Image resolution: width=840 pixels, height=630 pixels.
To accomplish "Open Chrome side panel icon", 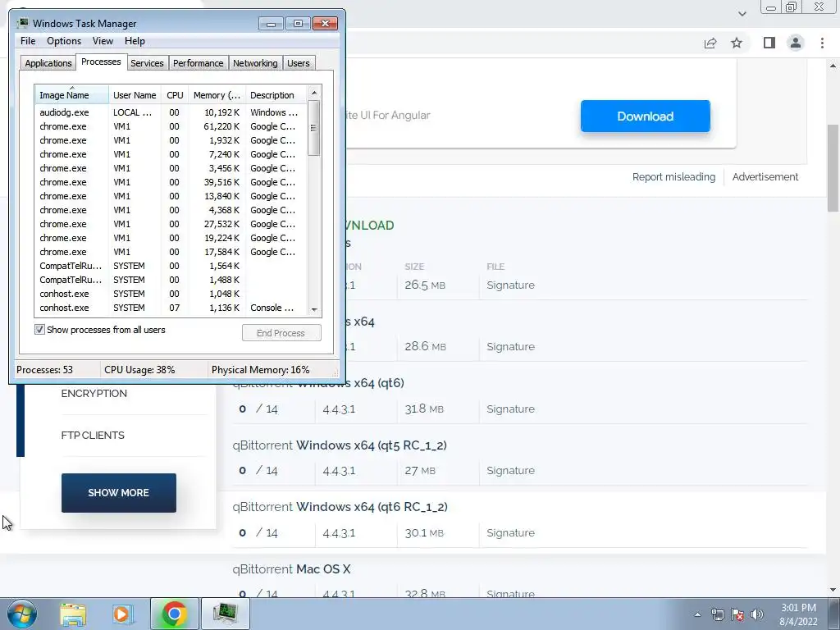I will point(769,43).
